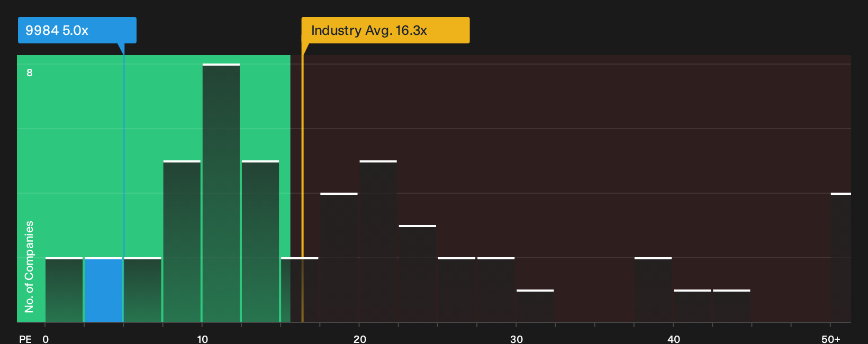Screen dimensions: 868x344
Task: Click the PE axis title
Action: click(x=25, y=339)
